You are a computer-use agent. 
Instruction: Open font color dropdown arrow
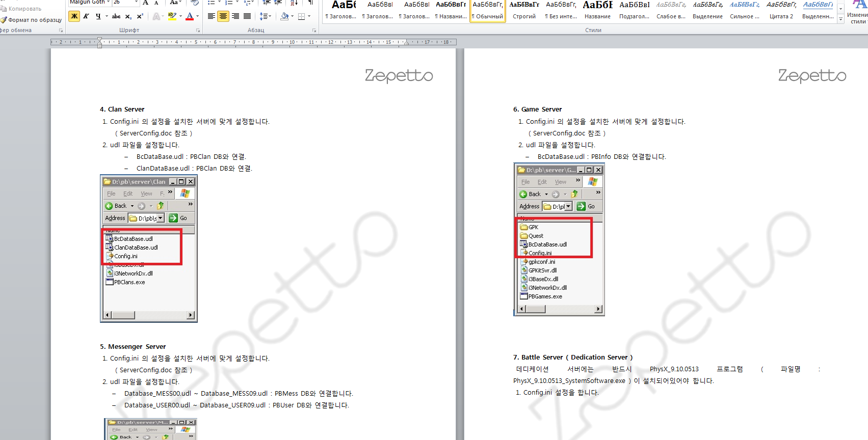pyautogui.click(x=198, y=16)
